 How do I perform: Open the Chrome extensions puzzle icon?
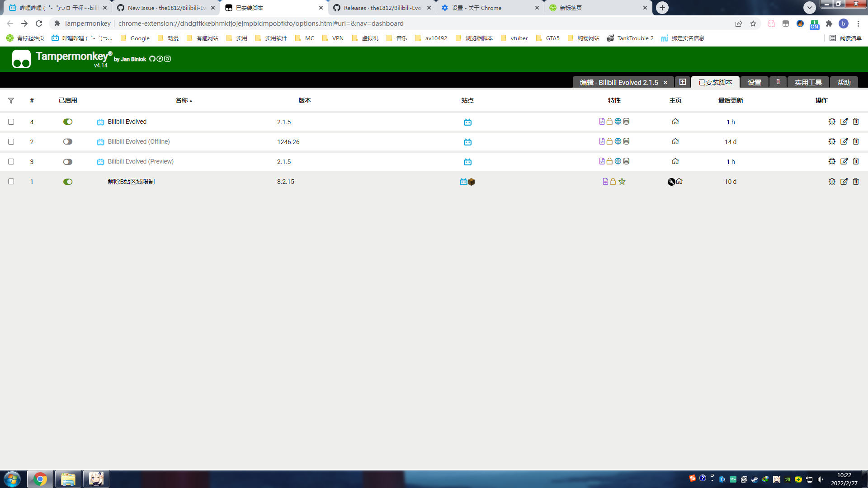point(829,23)
